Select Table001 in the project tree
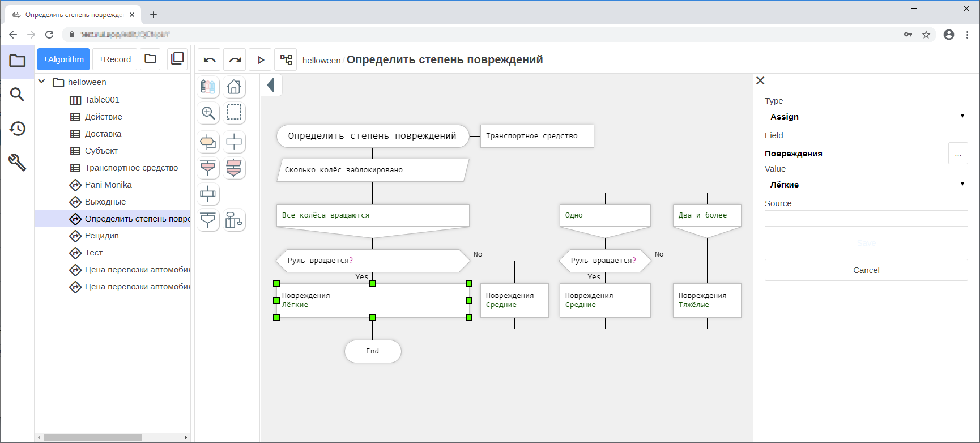Image resolution: width=980 pixels, height=443 pixels. click(x=102, y=100)
